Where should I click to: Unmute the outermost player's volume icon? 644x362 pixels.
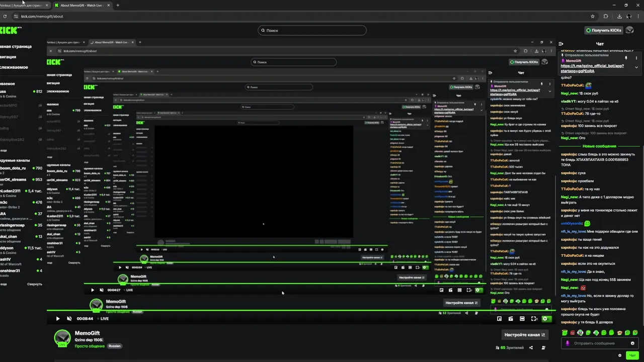tap(69, 318)
